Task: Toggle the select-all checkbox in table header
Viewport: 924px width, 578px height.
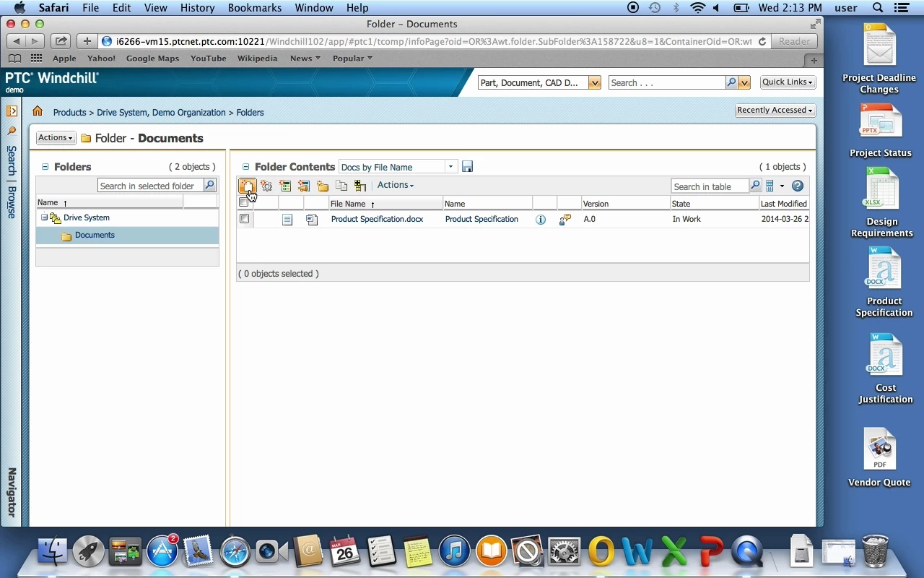Action: [244, 203]
